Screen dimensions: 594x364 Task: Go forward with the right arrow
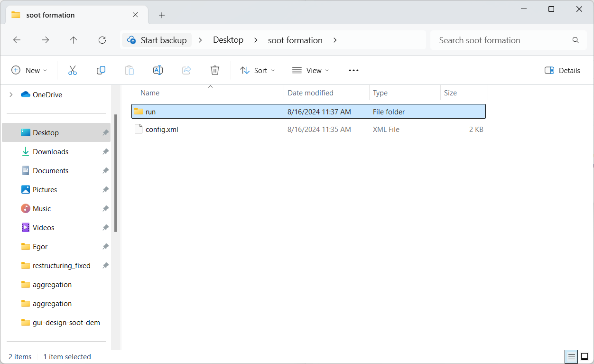coord(45,40)
